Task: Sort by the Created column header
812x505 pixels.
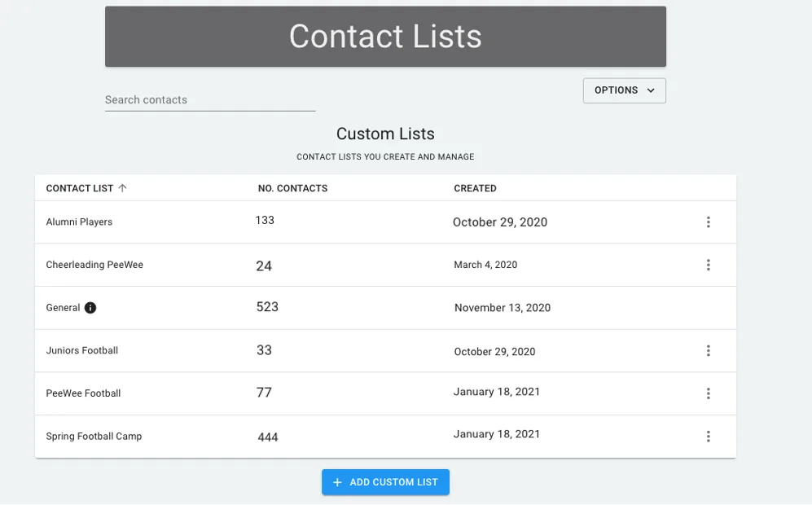Action: (475, 188)
